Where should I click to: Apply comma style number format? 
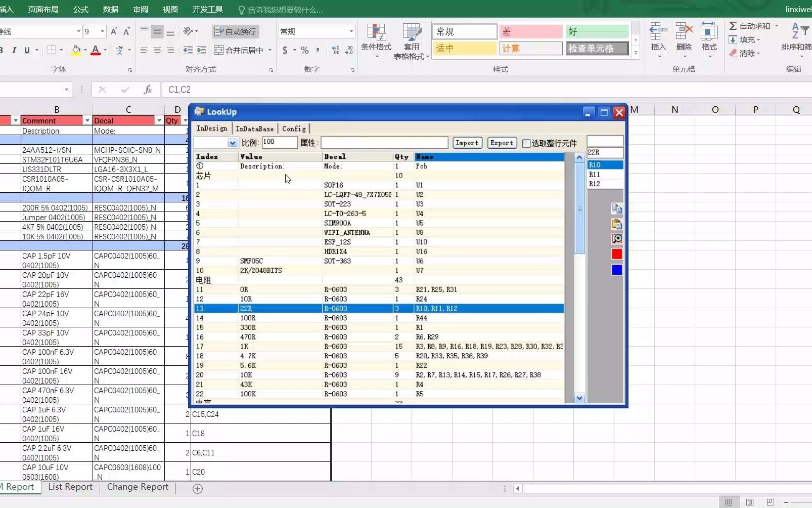pyautogui.click(x=318, y=50)
